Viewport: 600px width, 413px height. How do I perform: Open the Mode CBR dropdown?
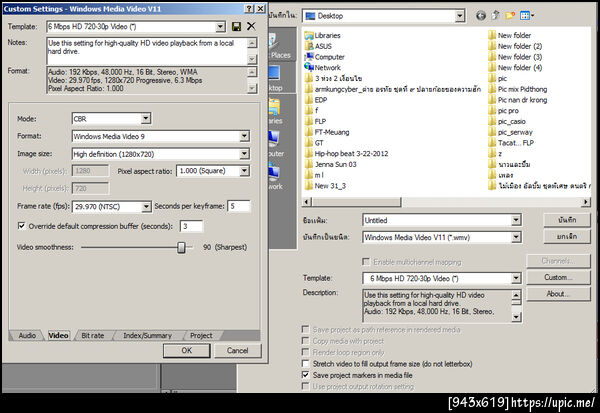(x=145, y=119)
